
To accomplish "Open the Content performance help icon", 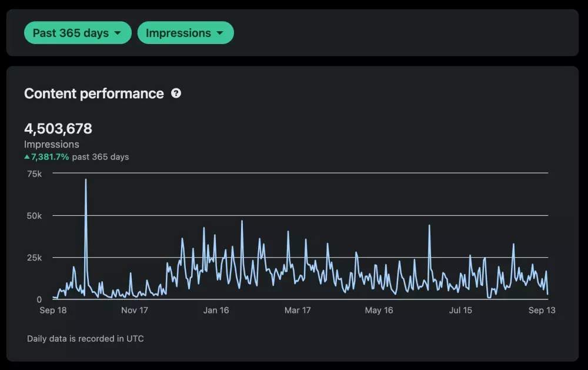I will [x=176, y=94].
